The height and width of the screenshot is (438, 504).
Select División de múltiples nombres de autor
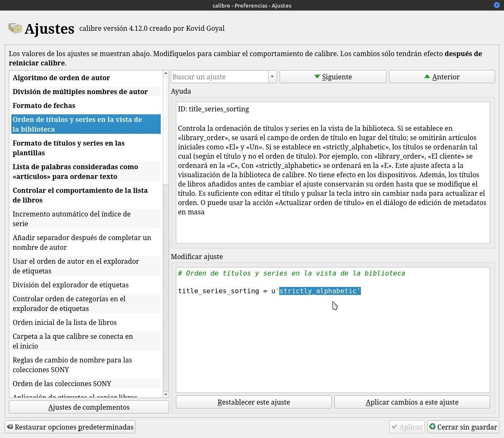click(86, 92)
